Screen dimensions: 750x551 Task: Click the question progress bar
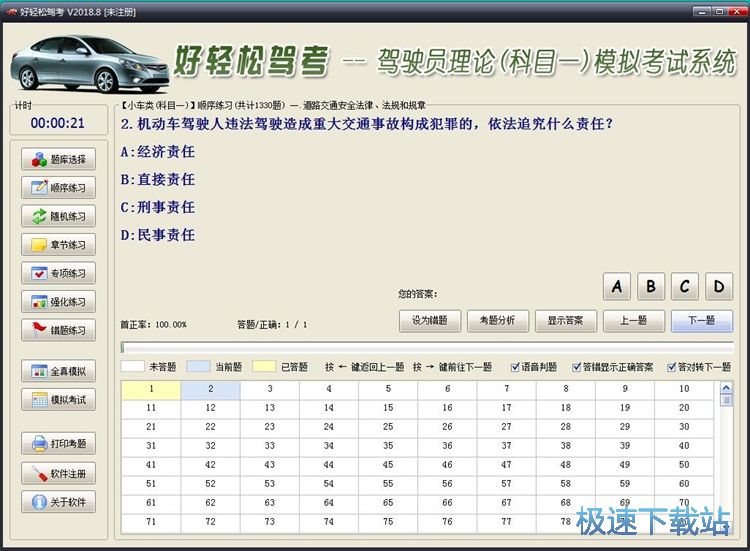(x=426, y=347)
